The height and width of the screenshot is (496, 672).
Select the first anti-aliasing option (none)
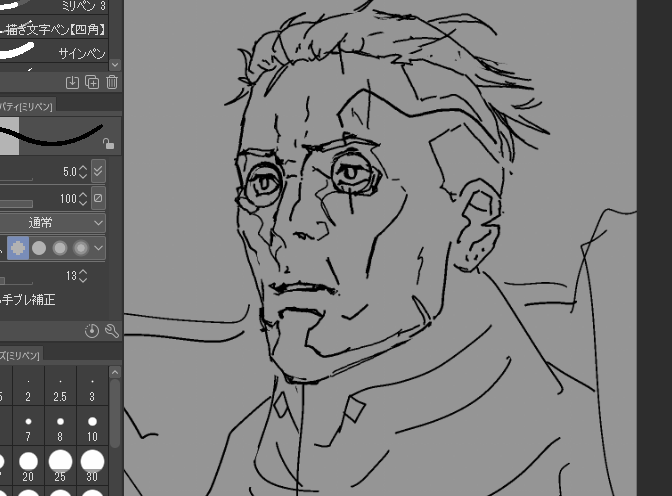click(x=18, y=248)
